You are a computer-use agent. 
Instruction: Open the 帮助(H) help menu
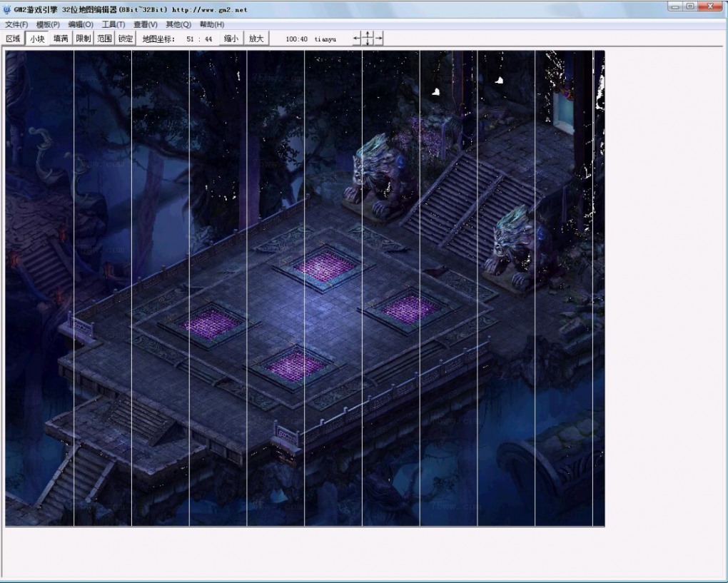click(x=212, y=24)
